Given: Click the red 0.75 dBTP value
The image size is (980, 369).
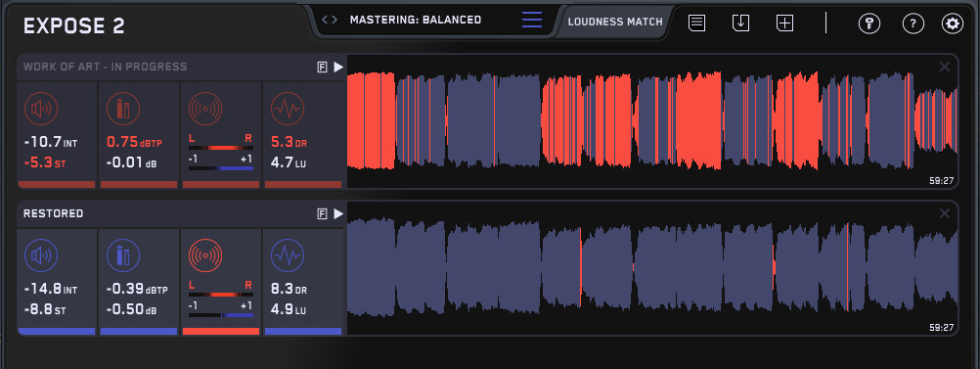Looking at the screenshot, I should 134,143.
